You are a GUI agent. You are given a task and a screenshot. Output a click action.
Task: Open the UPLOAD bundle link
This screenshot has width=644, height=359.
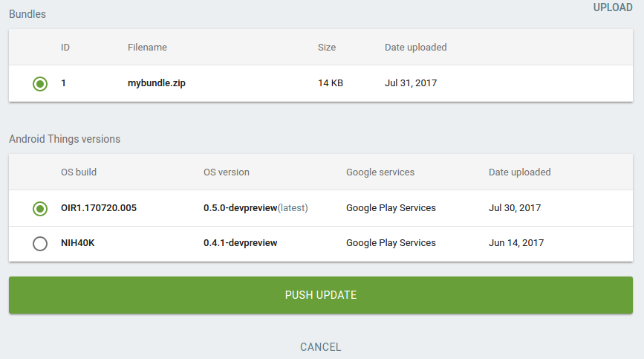coord(612,8)
